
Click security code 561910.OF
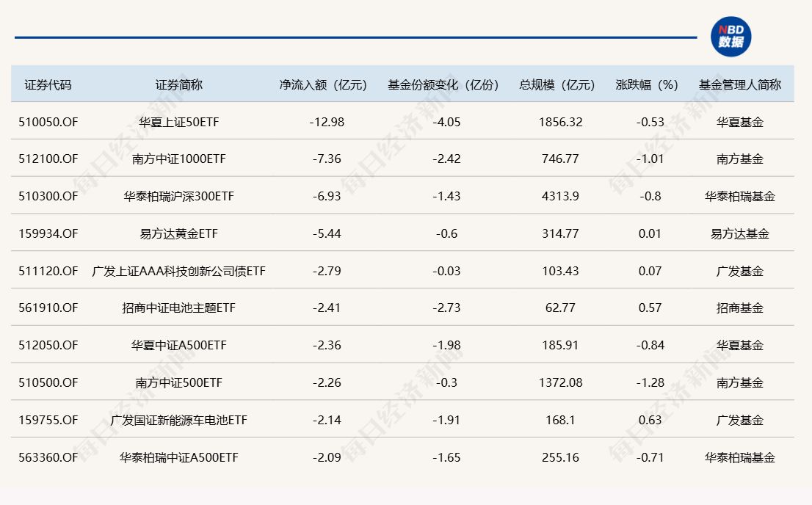[x=48, y=308]
